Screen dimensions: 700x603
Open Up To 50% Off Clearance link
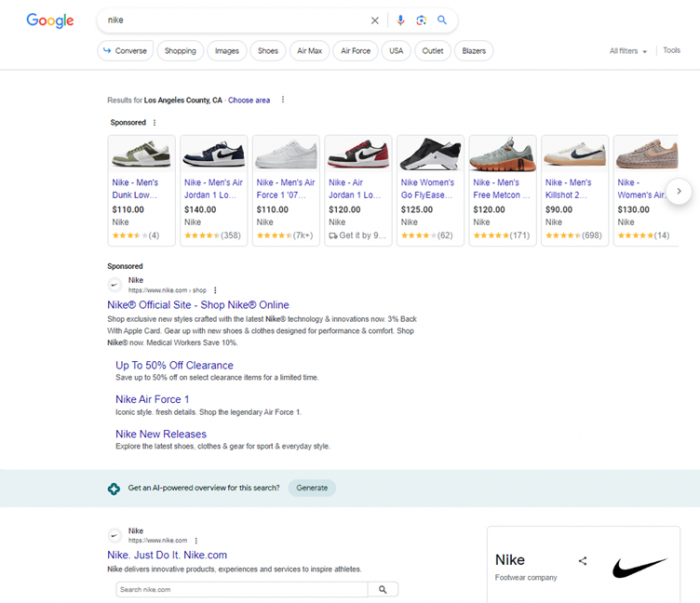(x=175, y=365)
